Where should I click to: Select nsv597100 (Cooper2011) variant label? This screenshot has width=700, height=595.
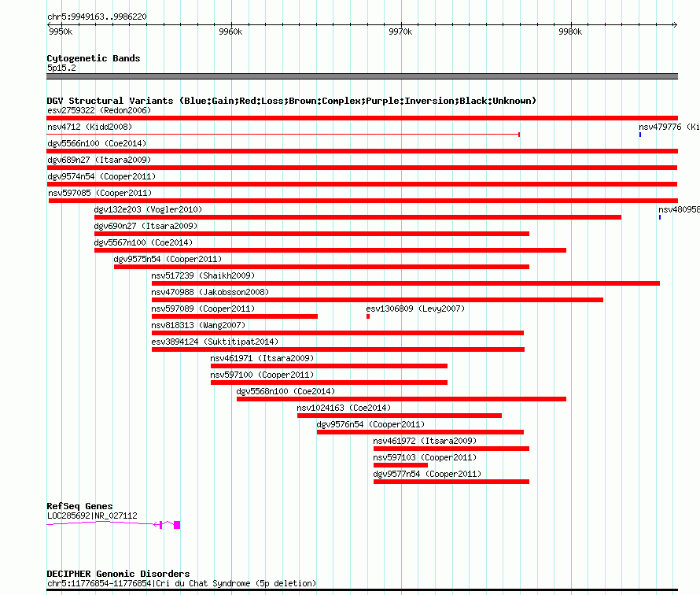point(262,375)
